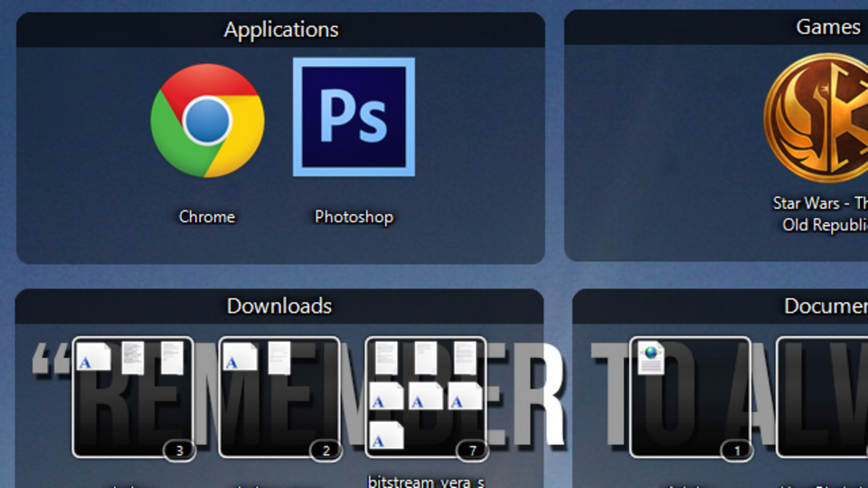Select text document icon atop the 7-item stack
The width and height of the screenshot is (868, 488).
386,358
